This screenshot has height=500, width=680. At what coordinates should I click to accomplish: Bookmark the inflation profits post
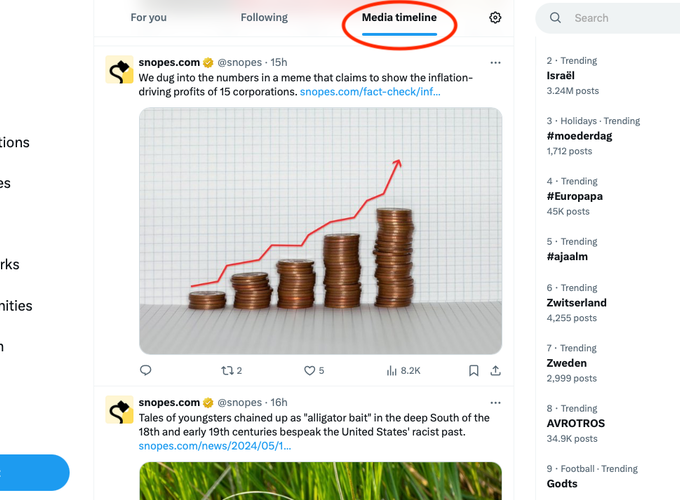[x=474, y=370]
